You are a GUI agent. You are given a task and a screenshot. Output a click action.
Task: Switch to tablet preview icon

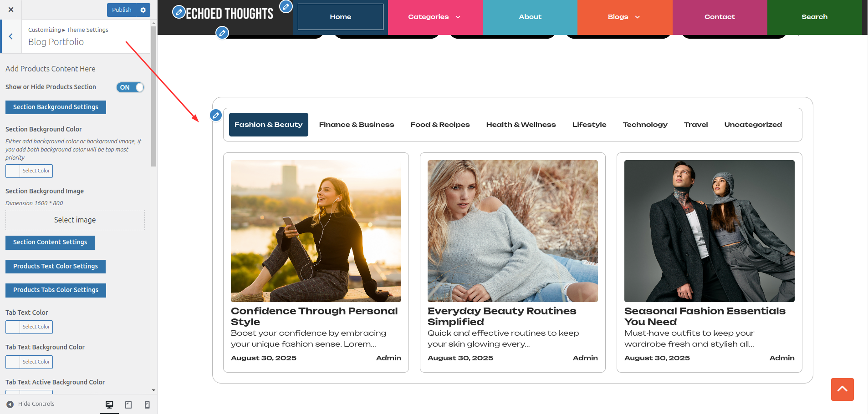[128, 404]
